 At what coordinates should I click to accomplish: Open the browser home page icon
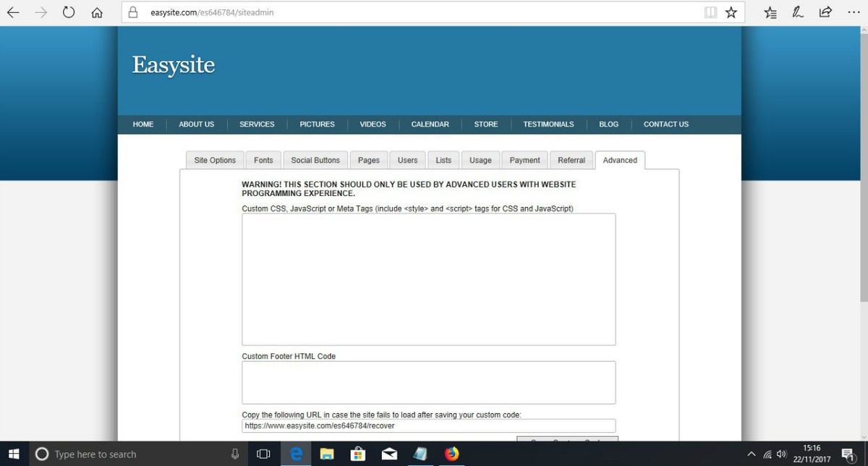pyautogui.click(x=96, y=12)
